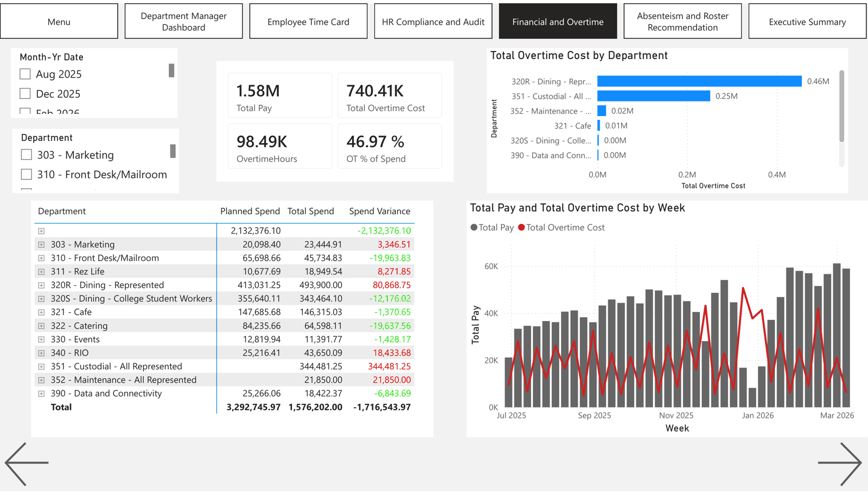The height and width of the screenshot is (495, 868).
Task: Expand the 340 - RIO row
Action: (41, 353)
